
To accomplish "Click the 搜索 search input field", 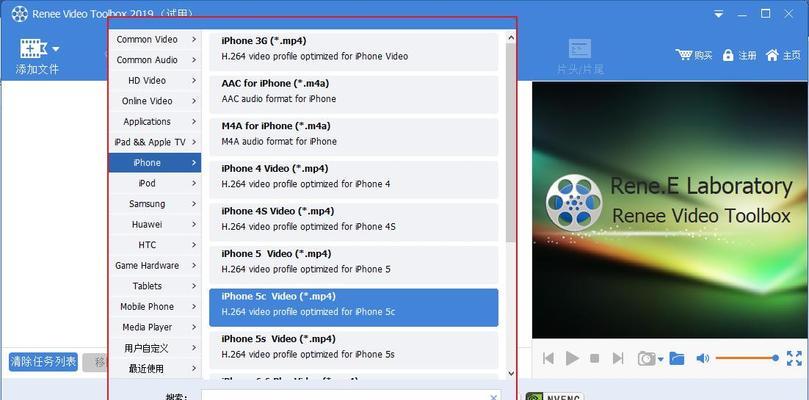I will 351,395.
